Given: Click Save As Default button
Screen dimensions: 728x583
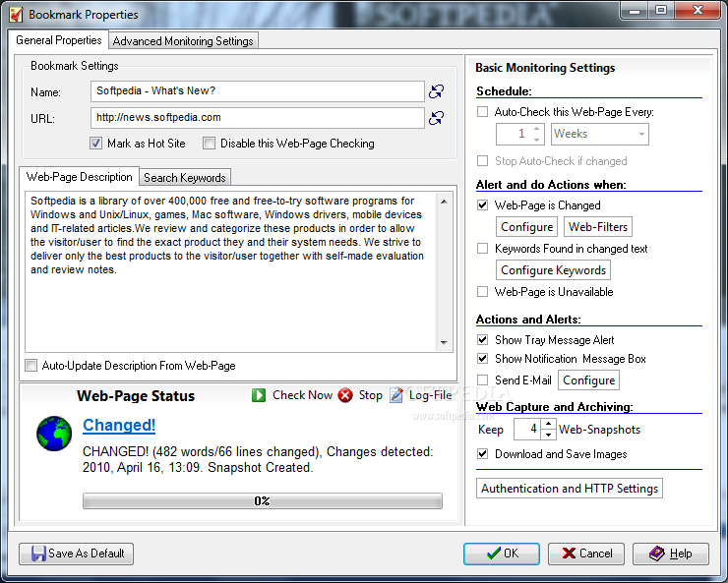Looking at the screenshot, I should [x=76, y=554].
